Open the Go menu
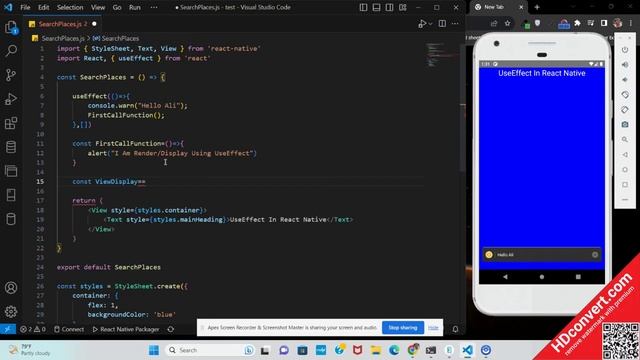The height and width of the screenshot is (360, 640). pos(117,7)
